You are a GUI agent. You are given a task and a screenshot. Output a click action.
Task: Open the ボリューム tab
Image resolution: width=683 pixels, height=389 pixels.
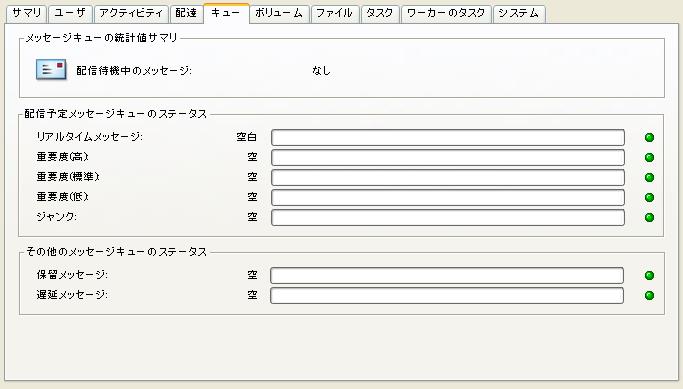(x=279, y=14)
